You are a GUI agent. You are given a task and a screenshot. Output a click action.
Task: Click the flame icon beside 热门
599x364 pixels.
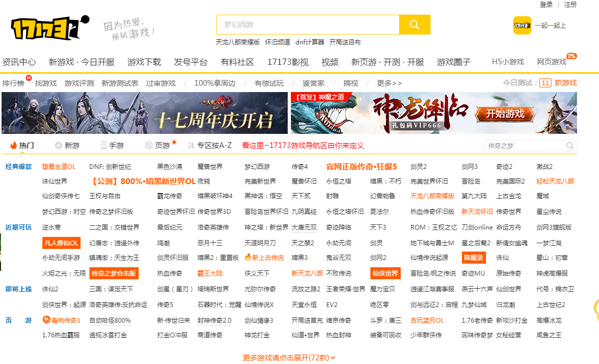(x=14, y=145)
